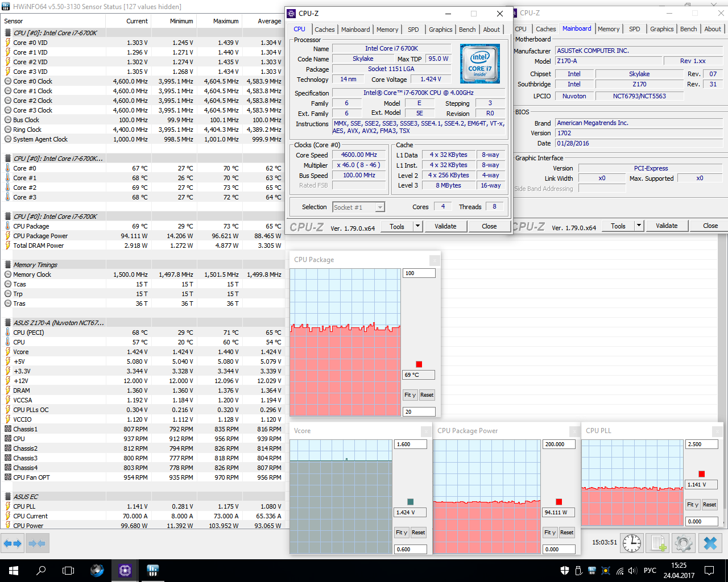The height and width of the screenshot is (582, 728).
Task: Click the РУС language indicator in taskbar
Action: (650, 570)
